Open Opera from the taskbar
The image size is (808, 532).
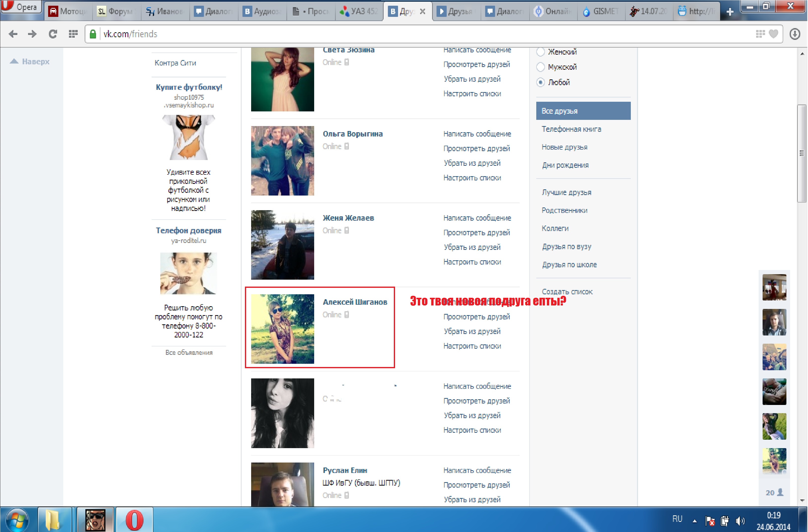pos(135,520)
